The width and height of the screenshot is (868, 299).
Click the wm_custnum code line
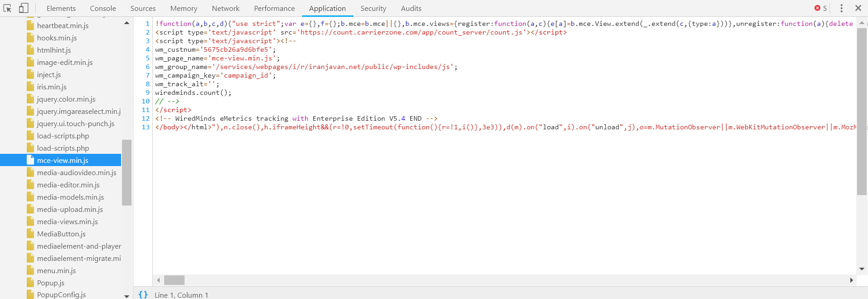(215, 49)
